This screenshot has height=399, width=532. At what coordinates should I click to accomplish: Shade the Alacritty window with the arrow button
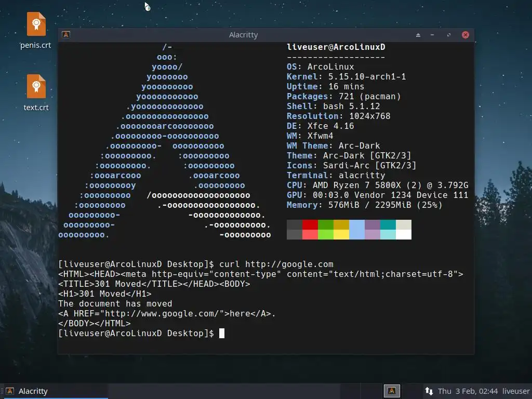[x=418, y=35]
